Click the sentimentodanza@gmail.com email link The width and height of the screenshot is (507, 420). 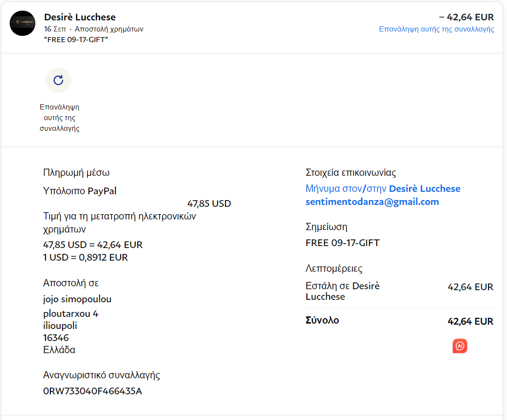372,202
